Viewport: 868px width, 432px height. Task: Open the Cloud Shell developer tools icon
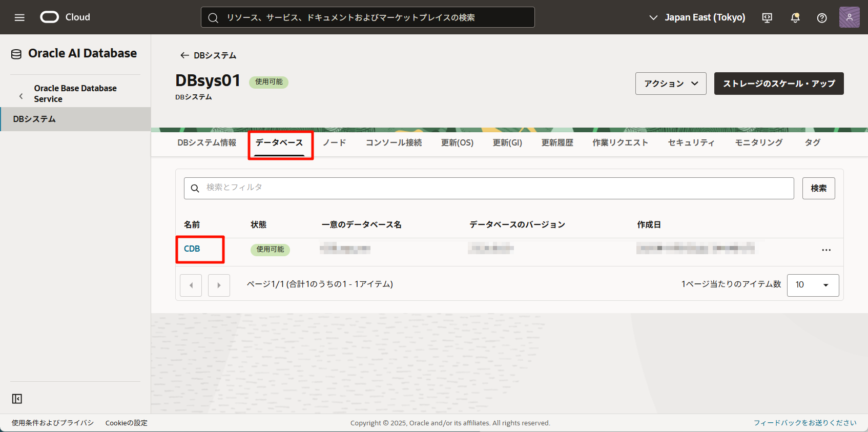click(x=767, y=17)
